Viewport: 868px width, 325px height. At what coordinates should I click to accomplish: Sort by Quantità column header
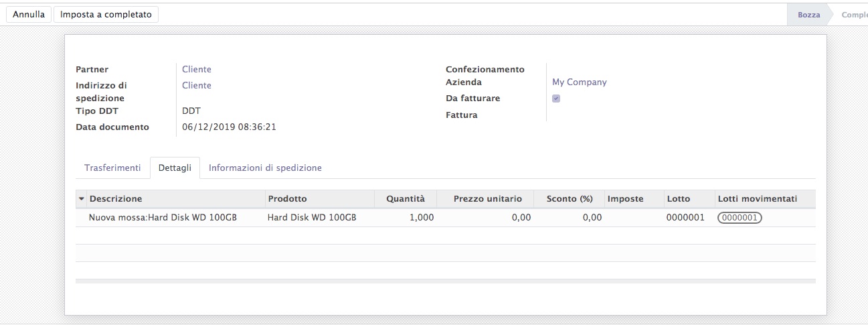coord(405,199)
